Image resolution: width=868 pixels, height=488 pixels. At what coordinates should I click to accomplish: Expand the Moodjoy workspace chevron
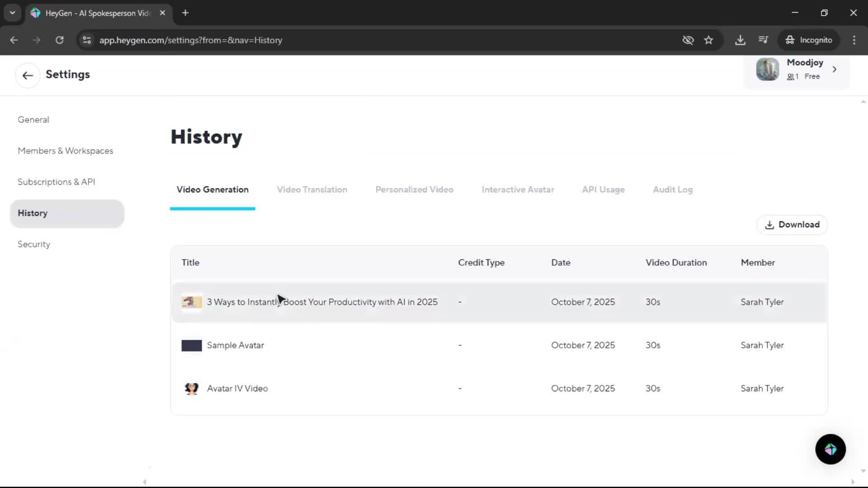835,70
